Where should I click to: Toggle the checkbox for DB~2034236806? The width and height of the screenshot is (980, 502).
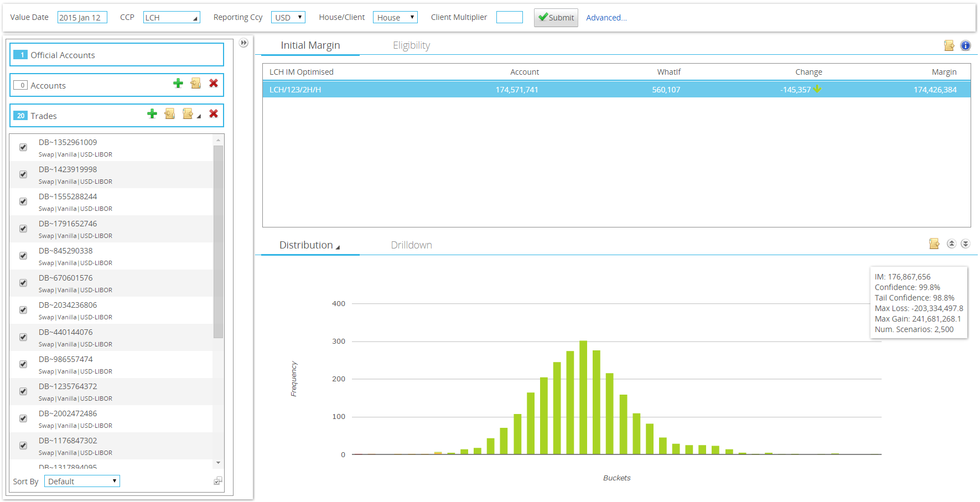(x=23, y=310)
